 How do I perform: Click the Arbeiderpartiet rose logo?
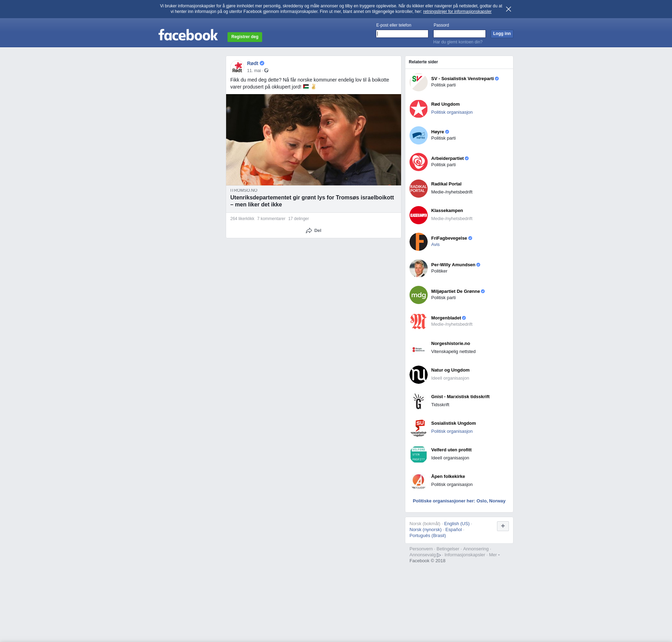pos(419,162)
